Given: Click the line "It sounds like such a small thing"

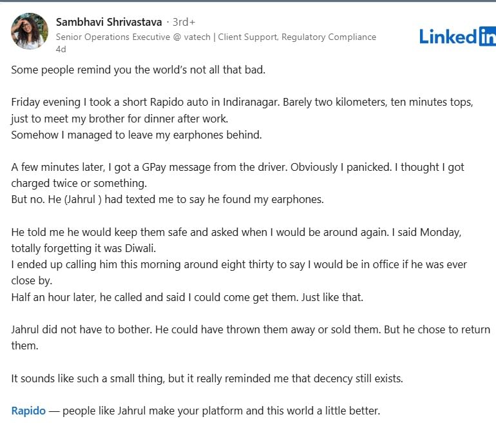Looking at the screenshot, I should (206, 378).
